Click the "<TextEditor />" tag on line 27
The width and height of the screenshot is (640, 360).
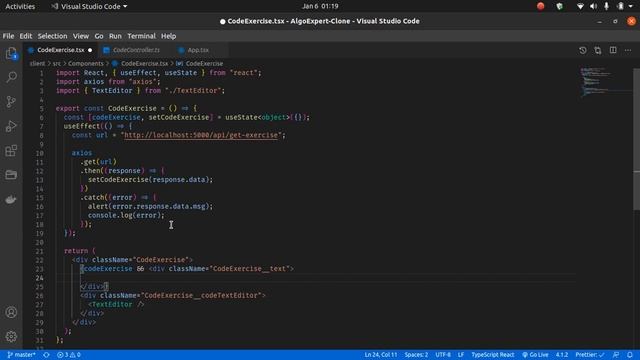[x=116, y=304]
